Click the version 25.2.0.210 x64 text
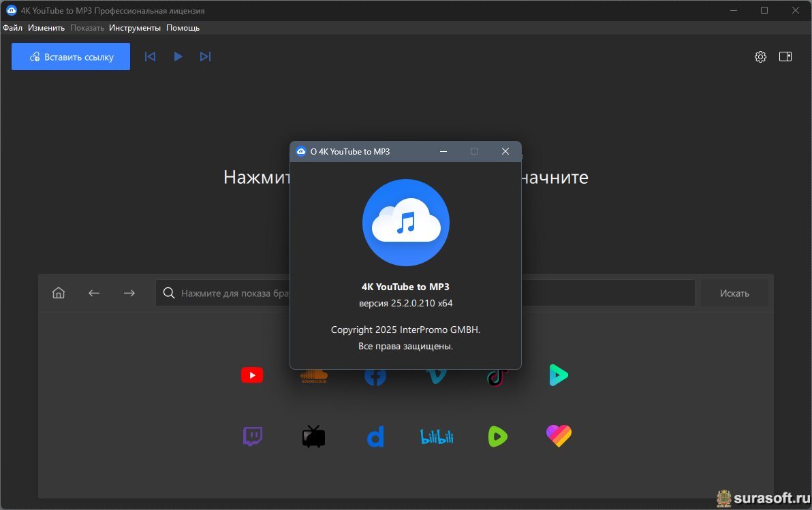The height and width of the screenshot is (510, 812). (406, 304)
